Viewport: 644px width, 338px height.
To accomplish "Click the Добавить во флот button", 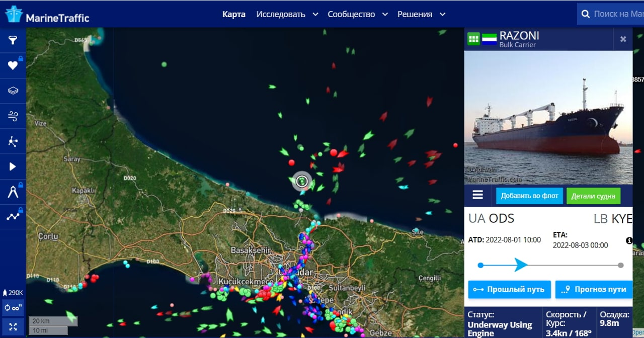I will click(x=529, y=196).
